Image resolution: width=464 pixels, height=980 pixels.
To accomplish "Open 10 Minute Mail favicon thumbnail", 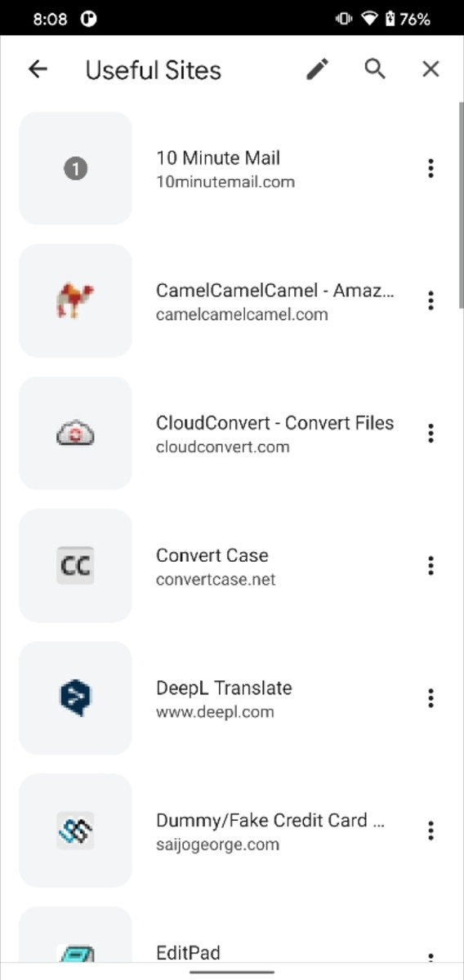I will point(75,168).
